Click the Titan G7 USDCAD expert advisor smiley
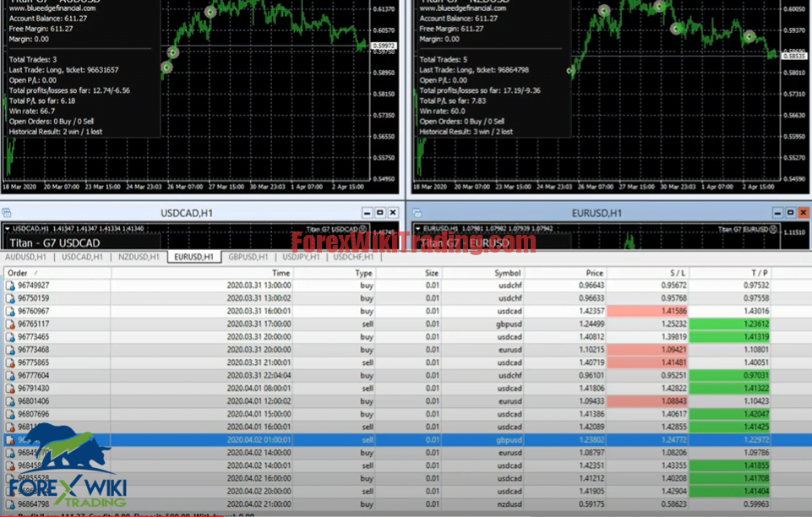Viewport: 812px width, 517px height. (363, 229)
